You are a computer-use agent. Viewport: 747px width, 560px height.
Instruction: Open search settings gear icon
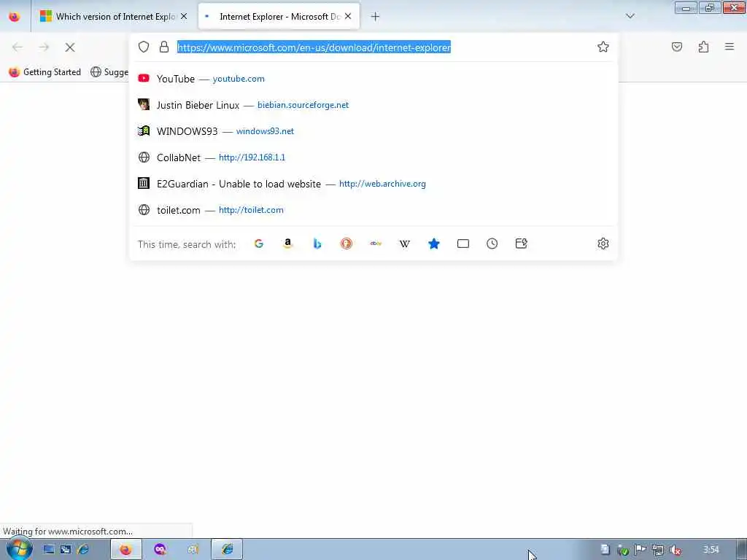click(x=603, y=244)
